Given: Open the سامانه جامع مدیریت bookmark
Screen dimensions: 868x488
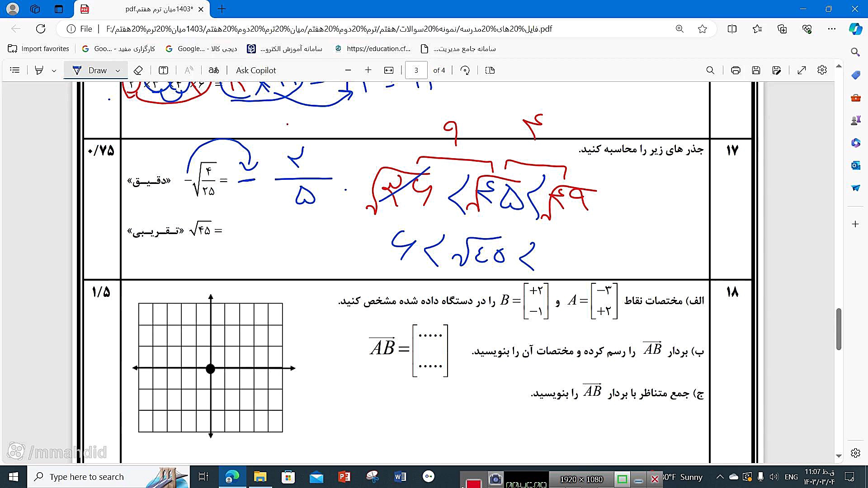Looking at the screenshot, I should tap(458, 49).
